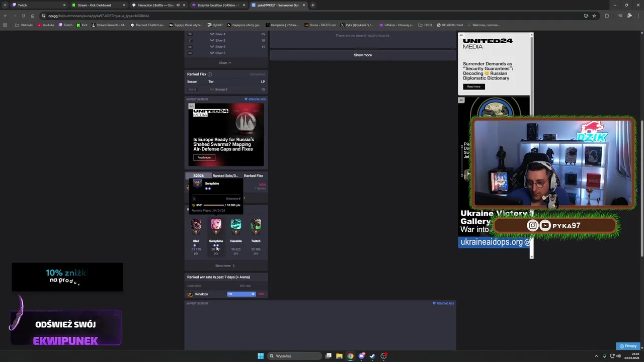
Task: Click the taskbar clock showing 23:05
Action: pos(632,356)
